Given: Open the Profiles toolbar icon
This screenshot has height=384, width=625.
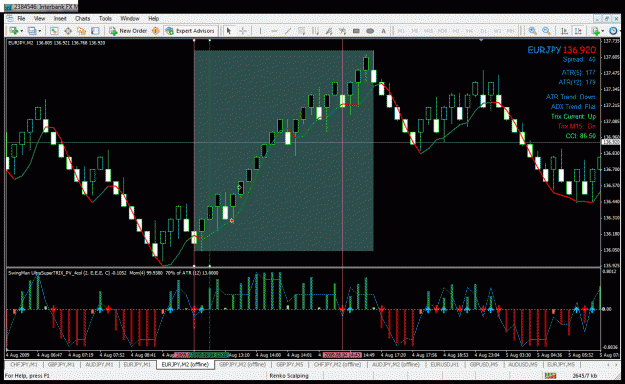Looking at the screenshot, I should point(32,31).
